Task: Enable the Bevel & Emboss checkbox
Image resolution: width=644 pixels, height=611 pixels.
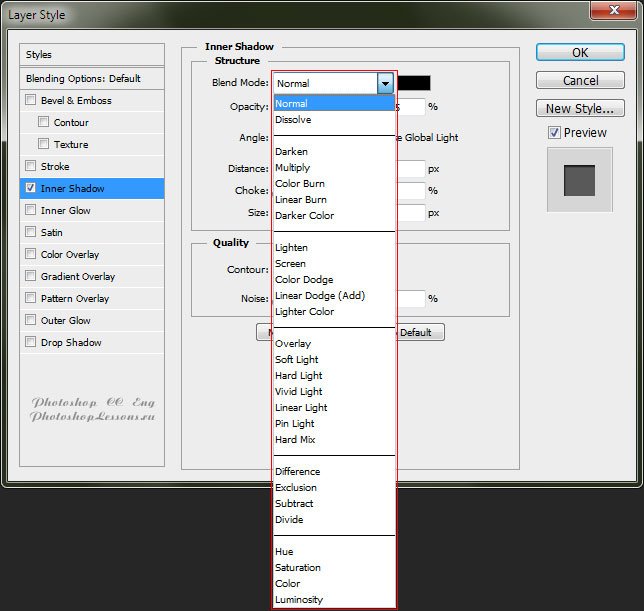Action: click(31, 100)
